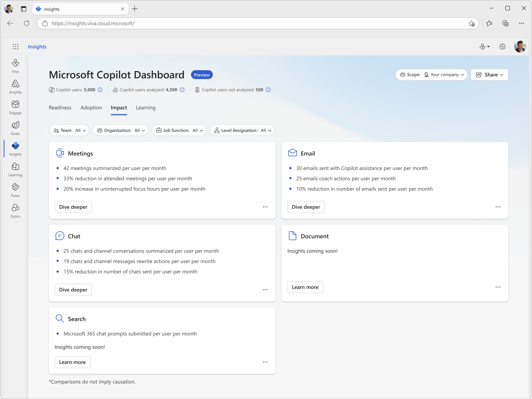Click the Document card page icon
This screenshot has width=532, height=399.
tap(292, 236)
